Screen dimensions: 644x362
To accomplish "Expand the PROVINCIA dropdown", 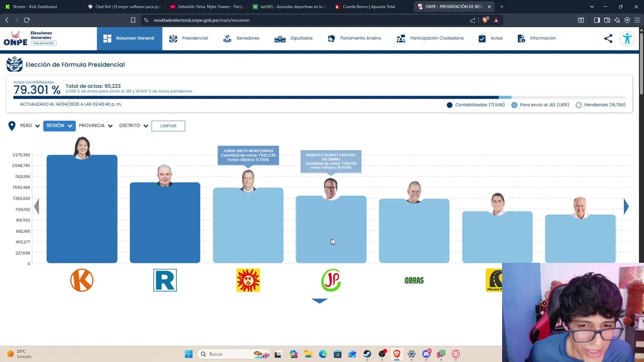I will click(96, 126).
